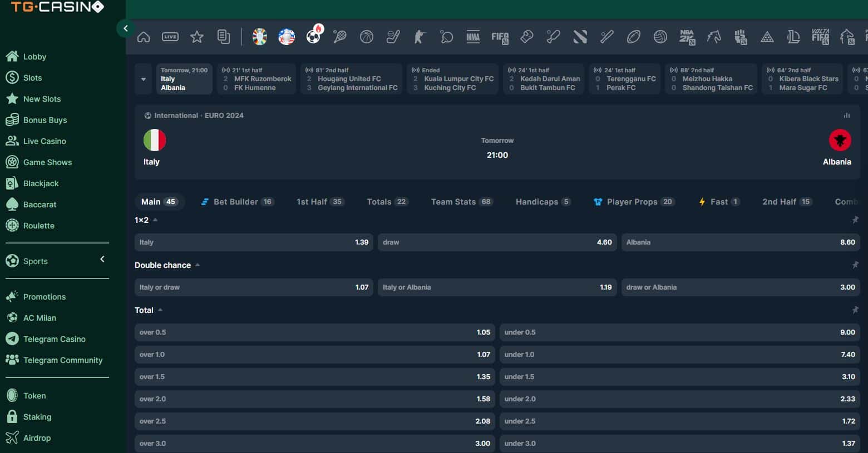The width and height of the screenshot is (868, 453).
Task: Select the boxing glove icon
Action: (x=526, y=37)
